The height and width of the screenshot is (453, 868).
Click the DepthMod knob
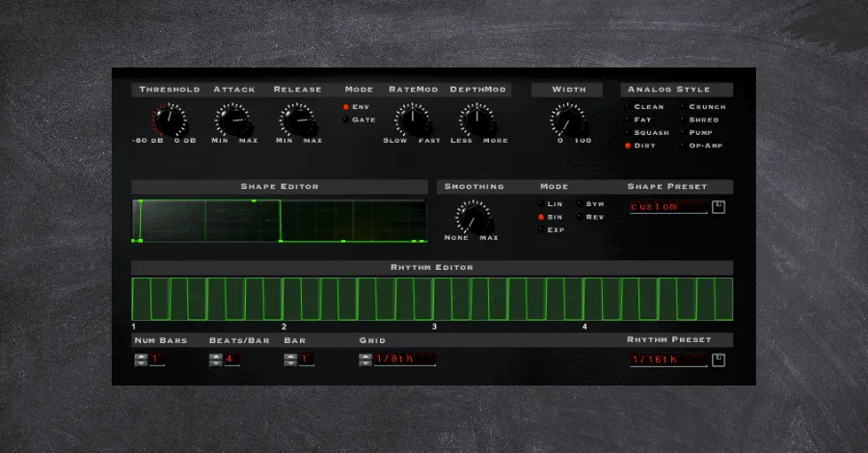point(476,120)
